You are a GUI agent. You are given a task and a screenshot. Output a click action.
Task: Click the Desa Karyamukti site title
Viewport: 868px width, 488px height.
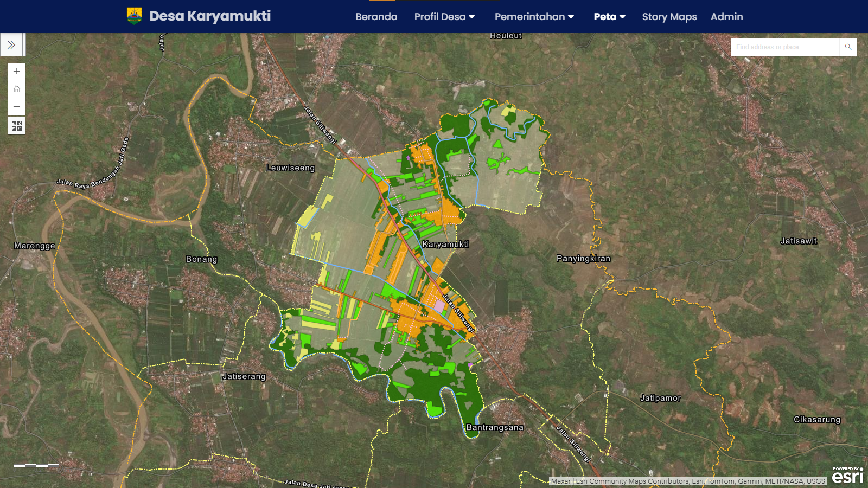[x=210, y=16]
